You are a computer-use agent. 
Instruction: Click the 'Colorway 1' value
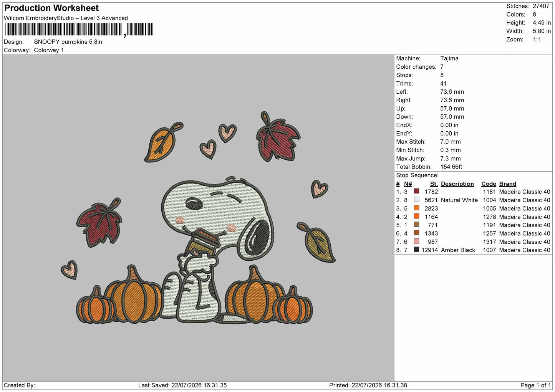click(x=49, y=50)
